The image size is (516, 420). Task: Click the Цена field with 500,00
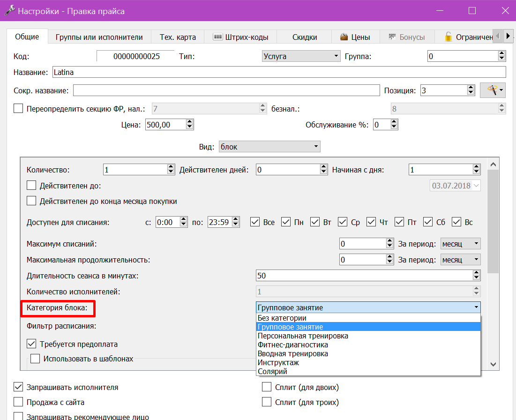tap(165, 124)
